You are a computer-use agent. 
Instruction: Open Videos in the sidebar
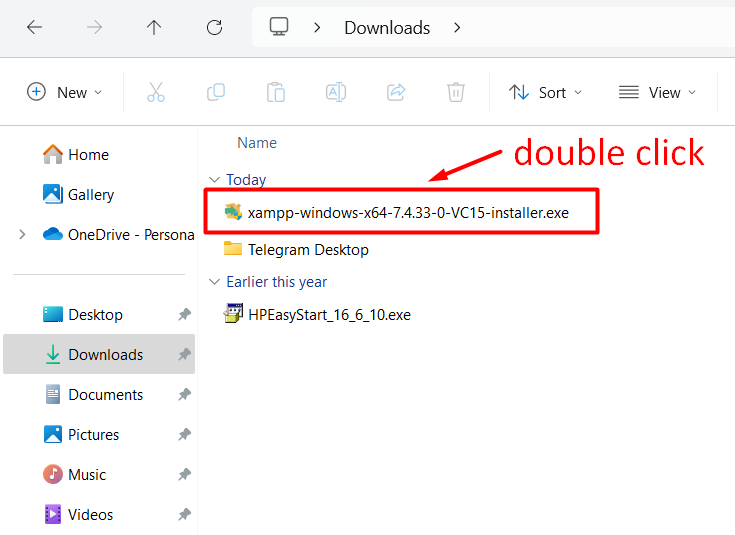[x=78, y=514]
